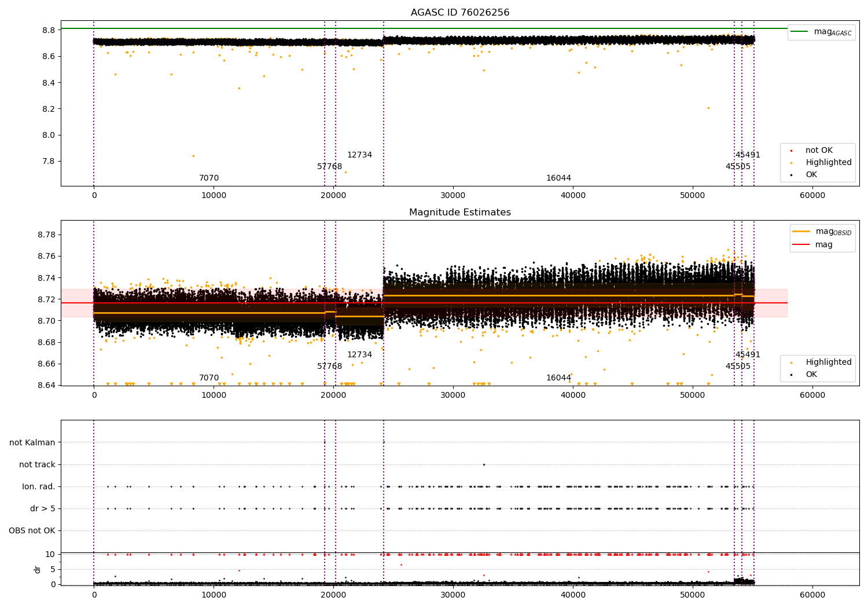Viewport: 868px width, 608px height.
Task: Click the 'Magnitude Estimates' subplot title
Action: 460,213
